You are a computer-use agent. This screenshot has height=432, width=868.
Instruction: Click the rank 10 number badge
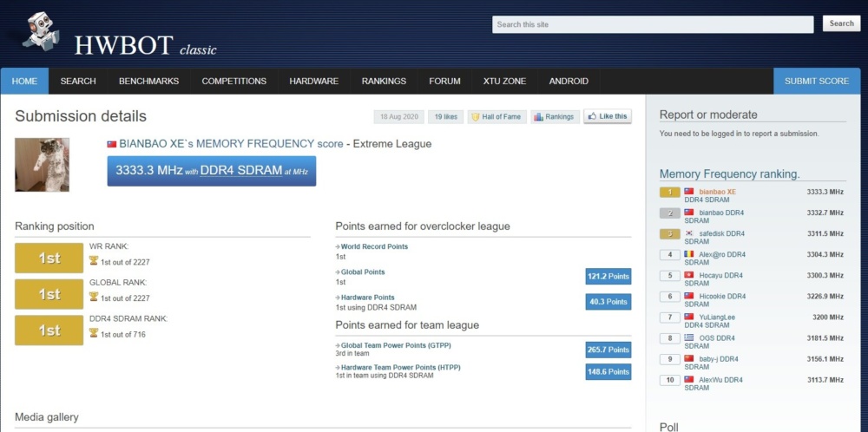[x=670, y=380]
